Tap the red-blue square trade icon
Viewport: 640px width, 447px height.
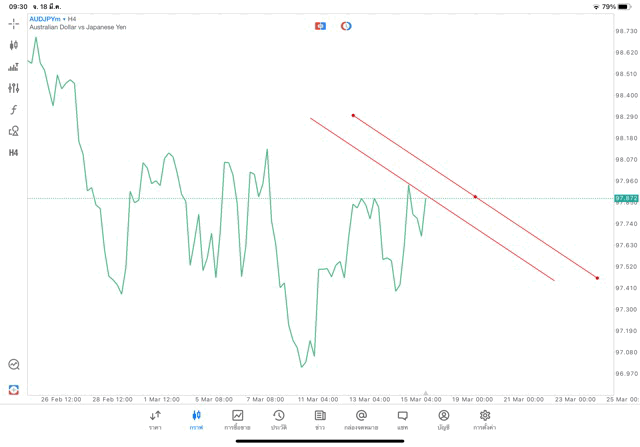click(x=320, y=26)
